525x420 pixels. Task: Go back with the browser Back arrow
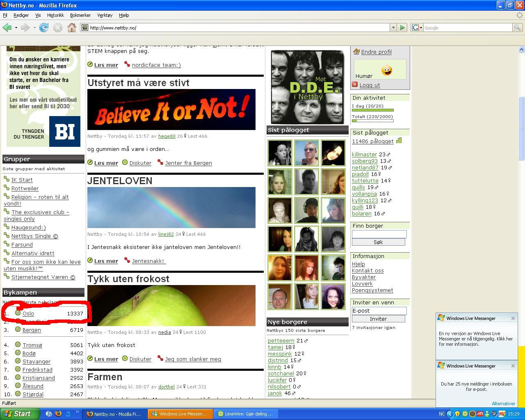click(x=7, y=27)
